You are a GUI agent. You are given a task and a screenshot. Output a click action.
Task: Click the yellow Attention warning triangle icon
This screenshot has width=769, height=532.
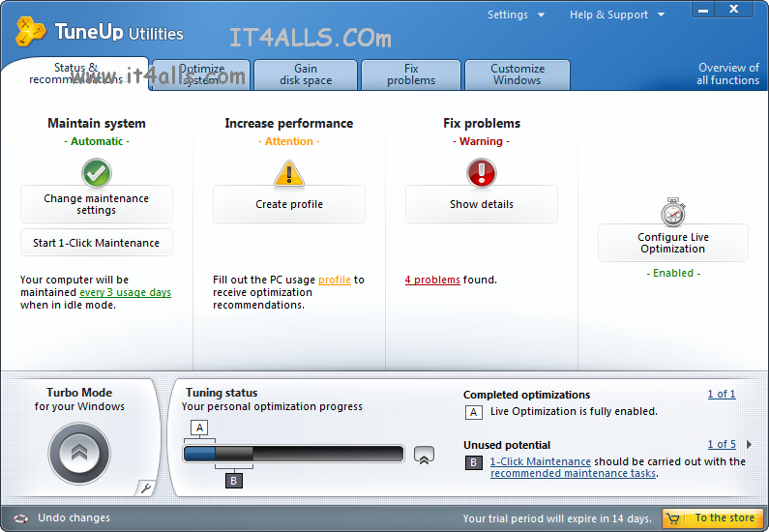point(289,174)
